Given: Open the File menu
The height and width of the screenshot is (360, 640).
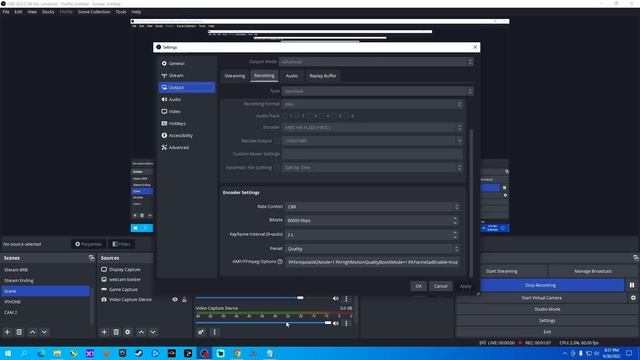Looking at the screenshot, I should [6, 12].
